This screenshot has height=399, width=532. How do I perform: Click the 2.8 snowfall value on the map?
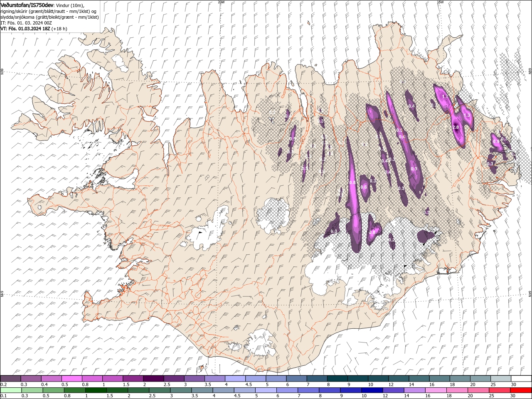click(x=455, y=127)
